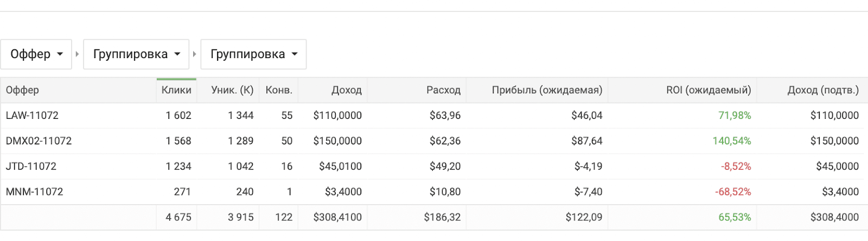Open the second Группировка dropdown
Viewport: 868px width, 241px height.
253,54
